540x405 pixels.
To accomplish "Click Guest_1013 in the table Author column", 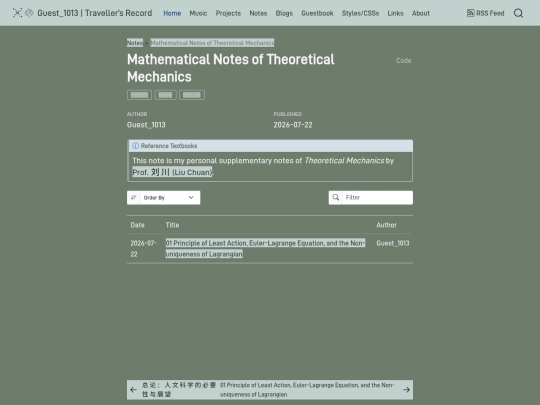I will click(x=393, y=243).
